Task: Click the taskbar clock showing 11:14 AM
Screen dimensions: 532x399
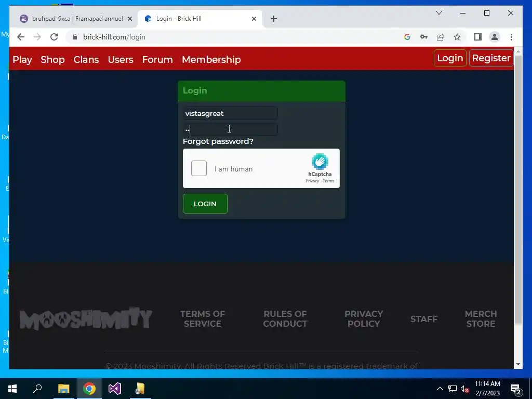Action: coord(487,389)
